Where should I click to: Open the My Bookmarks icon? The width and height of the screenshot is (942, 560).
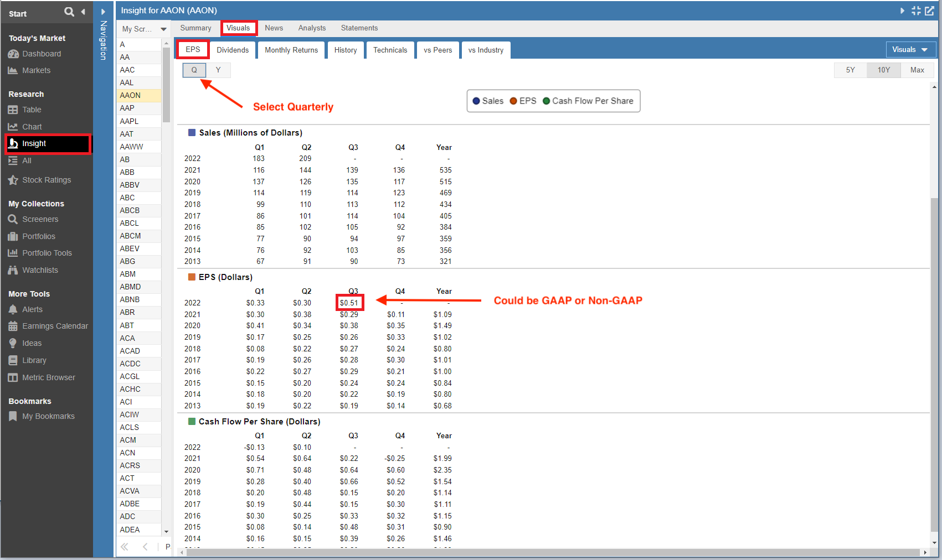click(x=13, y=417)
